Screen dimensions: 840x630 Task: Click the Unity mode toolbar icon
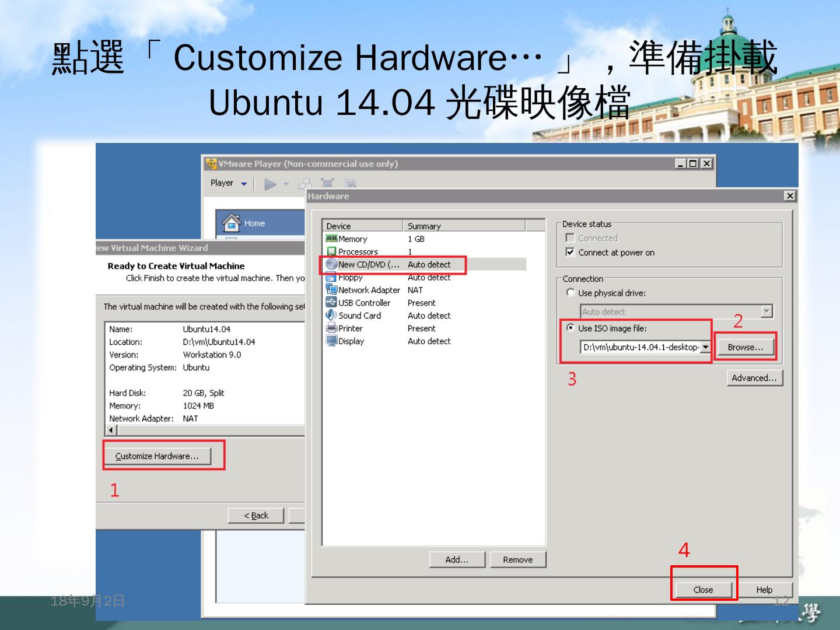[350, 184]
